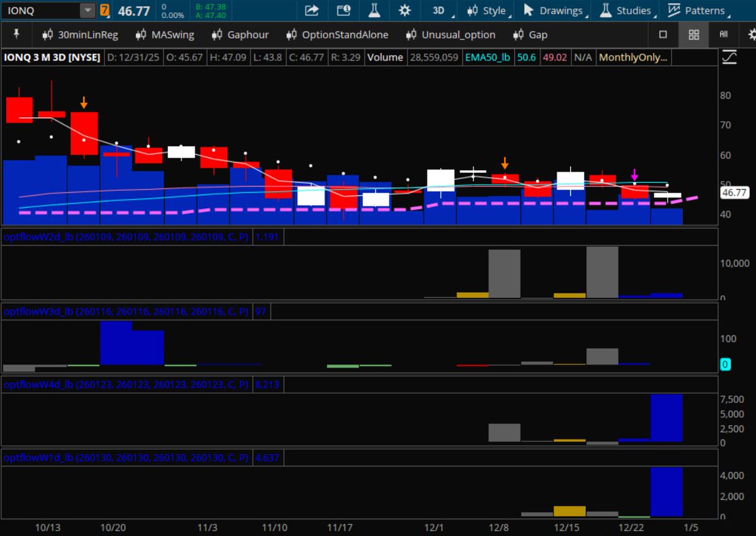Click the 1,191 optflowW2d value
The image size is (756, 536).
267,236
